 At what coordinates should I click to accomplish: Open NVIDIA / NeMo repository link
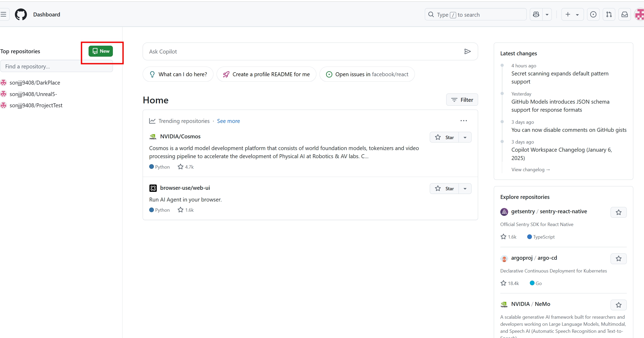point(531,304)
